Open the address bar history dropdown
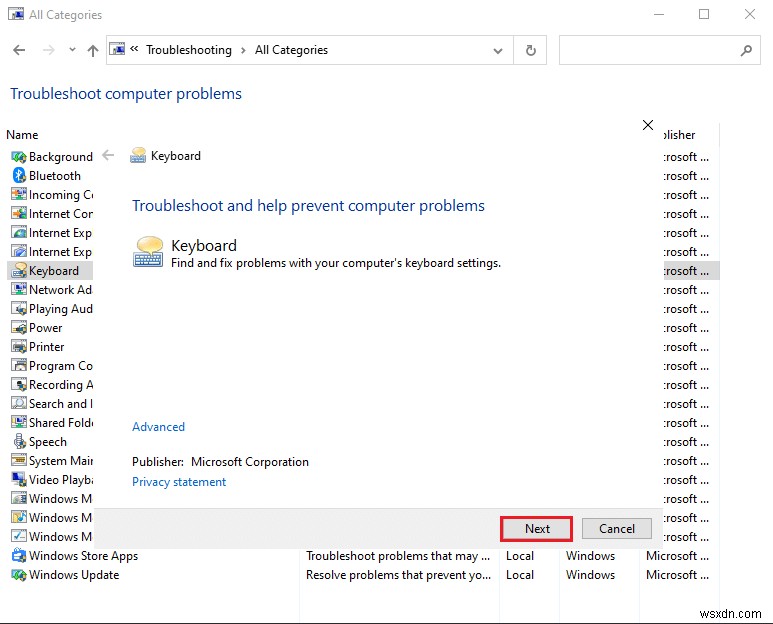 [498, 50]
